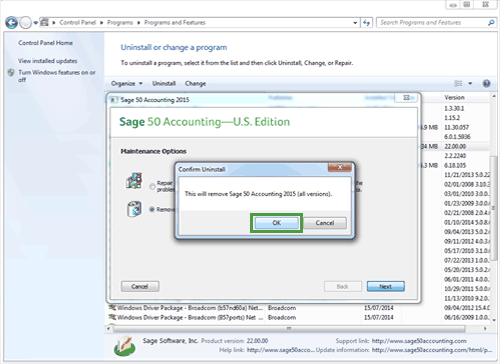
Task: Click version 6.18.105 cell
Action: coord(455,165)
